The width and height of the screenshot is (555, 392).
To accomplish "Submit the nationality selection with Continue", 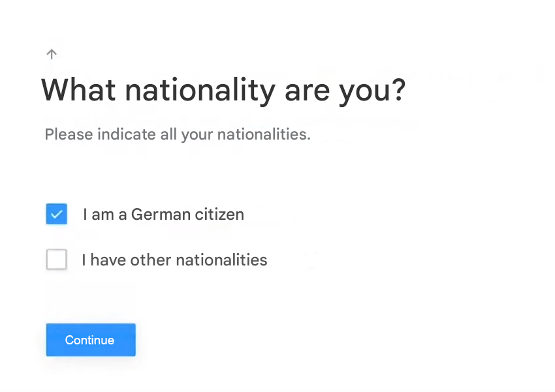I will pos(90,340).
